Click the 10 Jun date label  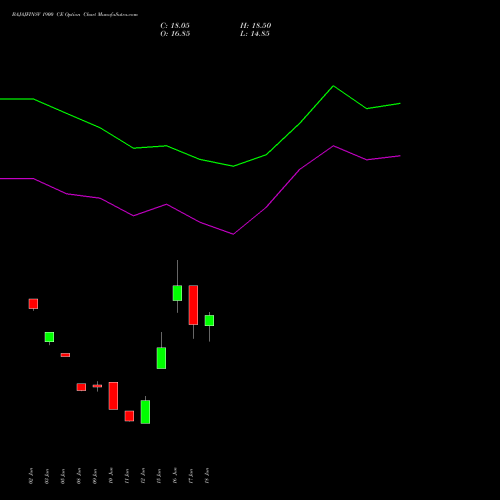[111, 476]
